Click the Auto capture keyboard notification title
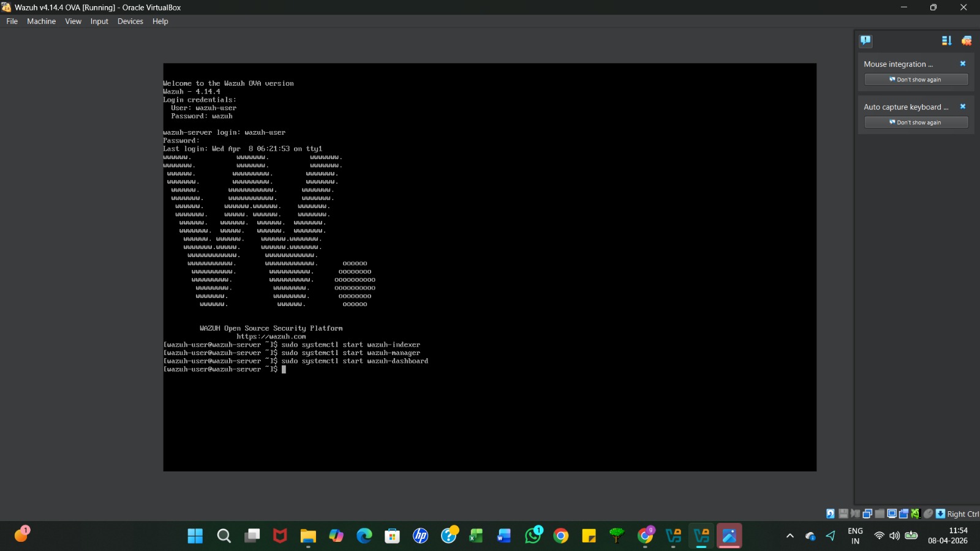Viewport: 980px width, 551px height. pos(906,107)
